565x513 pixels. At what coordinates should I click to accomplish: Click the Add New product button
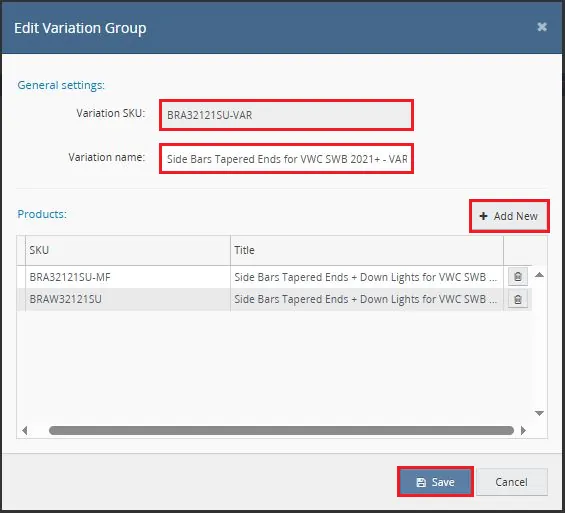[509, 216]
